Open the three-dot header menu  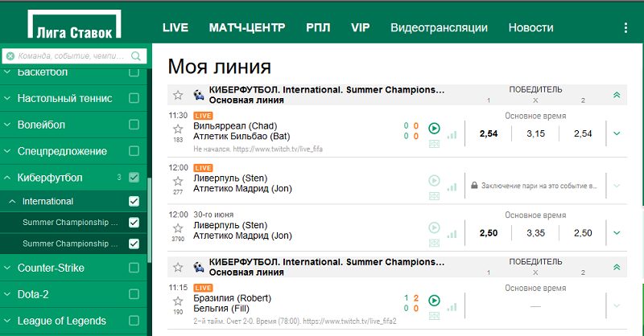point(626,27)
